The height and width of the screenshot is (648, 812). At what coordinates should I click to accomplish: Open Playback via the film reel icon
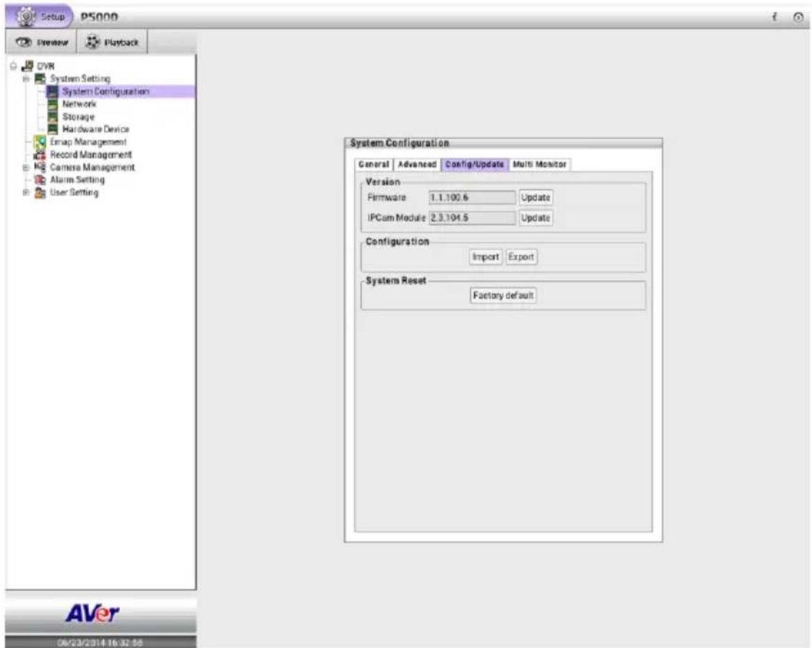pos(93,41)
